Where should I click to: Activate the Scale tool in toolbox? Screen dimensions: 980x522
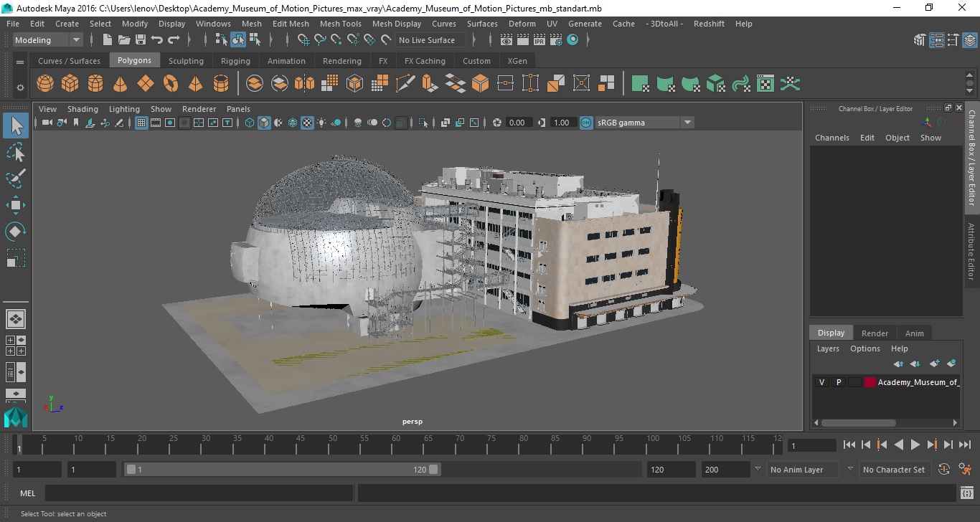tap(16, 257)
